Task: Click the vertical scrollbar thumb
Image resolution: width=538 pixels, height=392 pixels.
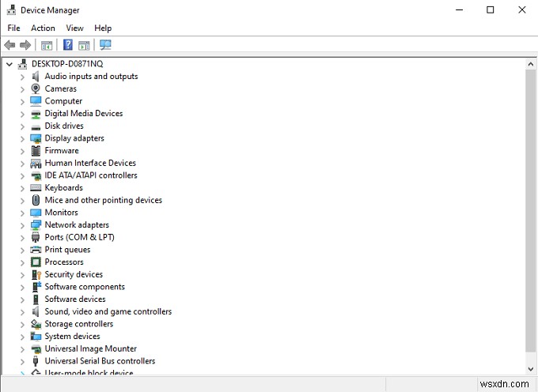Action: [x=530, y=211]
